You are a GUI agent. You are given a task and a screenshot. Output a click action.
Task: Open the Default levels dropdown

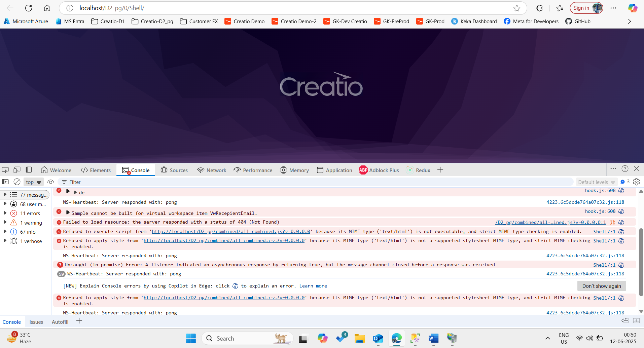(597, 182)
